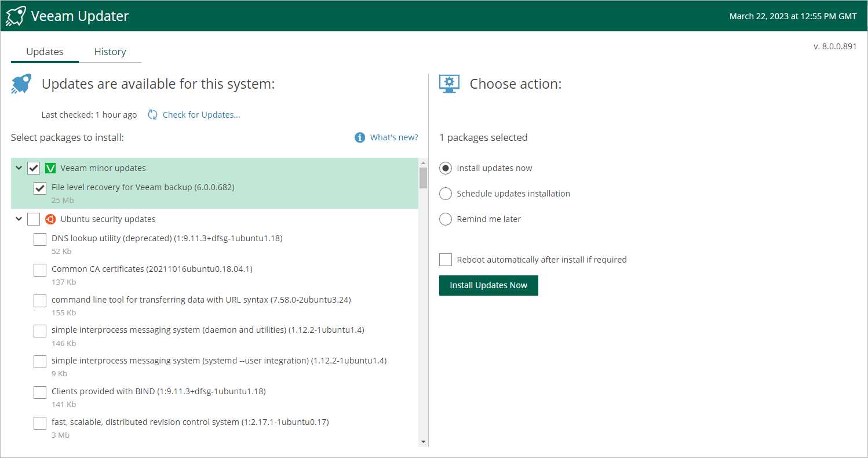Collapse the Ubuntu security updates group
Viewport: 868px width, 458px height.
[x=19, y=219]
